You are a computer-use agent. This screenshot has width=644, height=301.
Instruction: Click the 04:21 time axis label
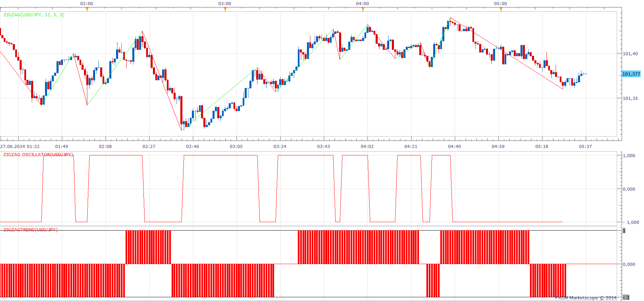click(x=411, y=147)
